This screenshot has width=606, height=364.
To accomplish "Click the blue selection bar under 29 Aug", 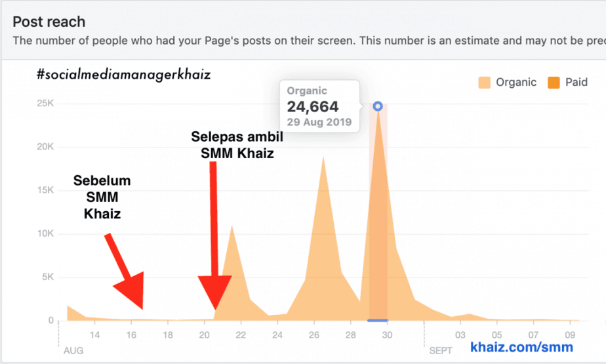I will click(x=378, y=321).
